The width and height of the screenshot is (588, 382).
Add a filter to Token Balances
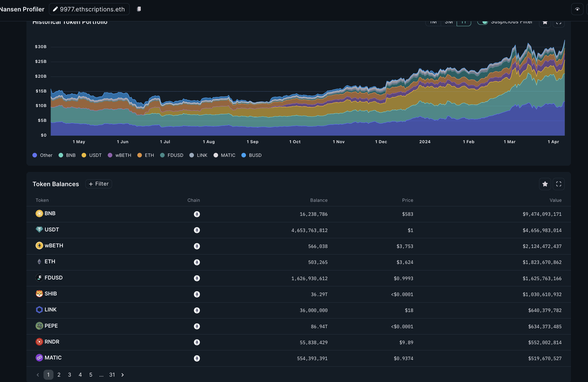point(99,184)
